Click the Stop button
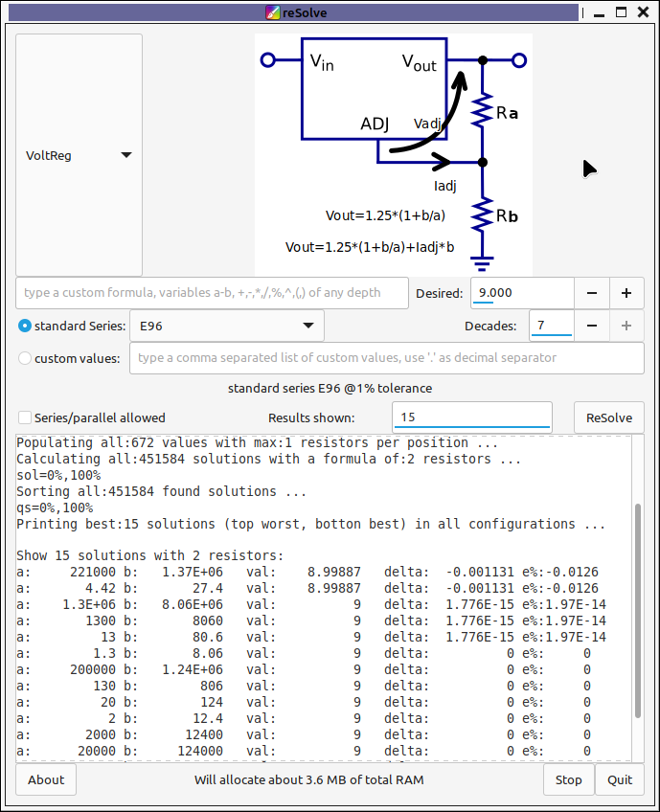 tap(568, 779)
